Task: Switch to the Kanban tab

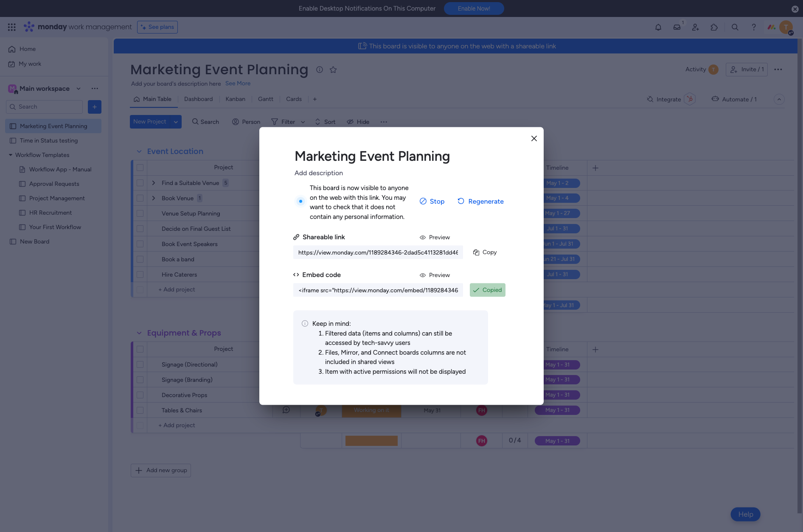Action: pos(235,99)
